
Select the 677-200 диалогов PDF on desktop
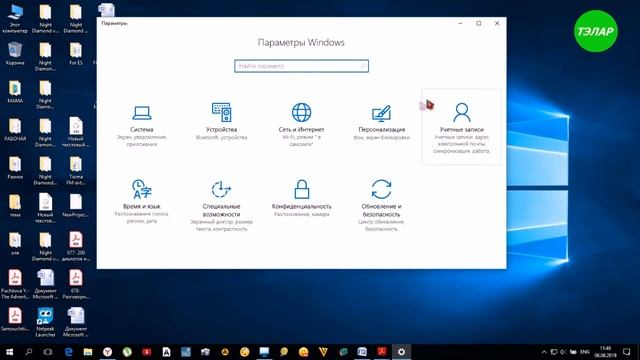pos(76,247)
